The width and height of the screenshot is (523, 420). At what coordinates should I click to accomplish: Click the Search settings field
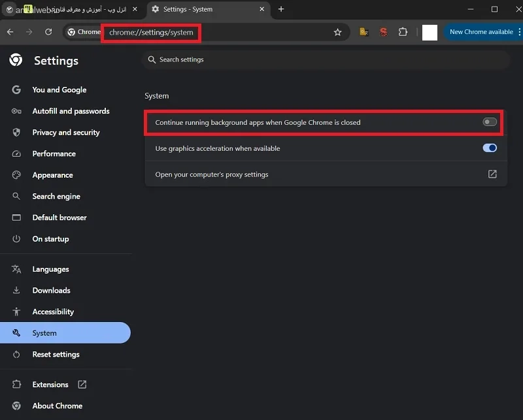click(x=326, y=59)
